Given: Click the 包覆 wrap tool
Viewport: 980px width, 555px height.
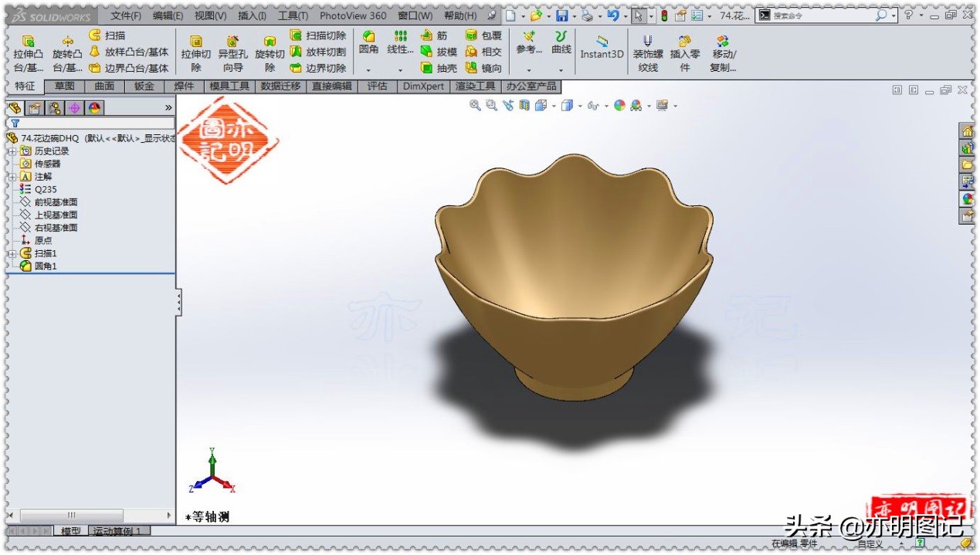Looking at the screenshot, I should click(483, 36).
